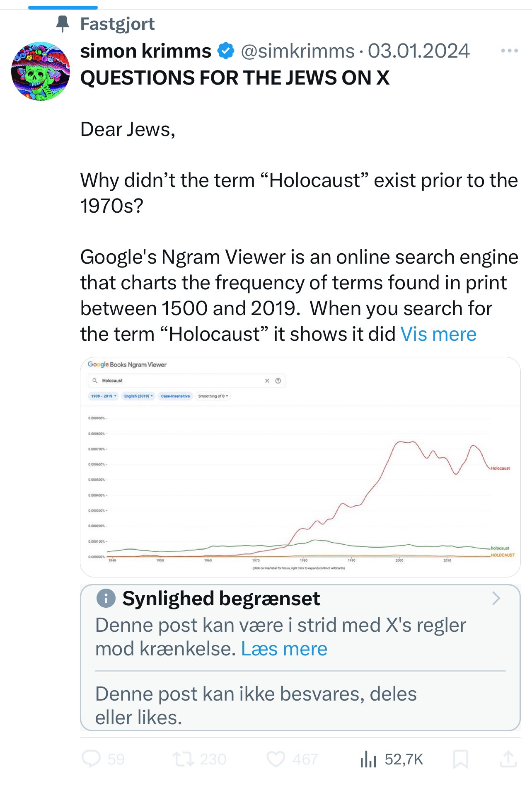Screen dimensions: 532x798
Task: Open the view analytics bar-chart icon
Action: [368, 759]
